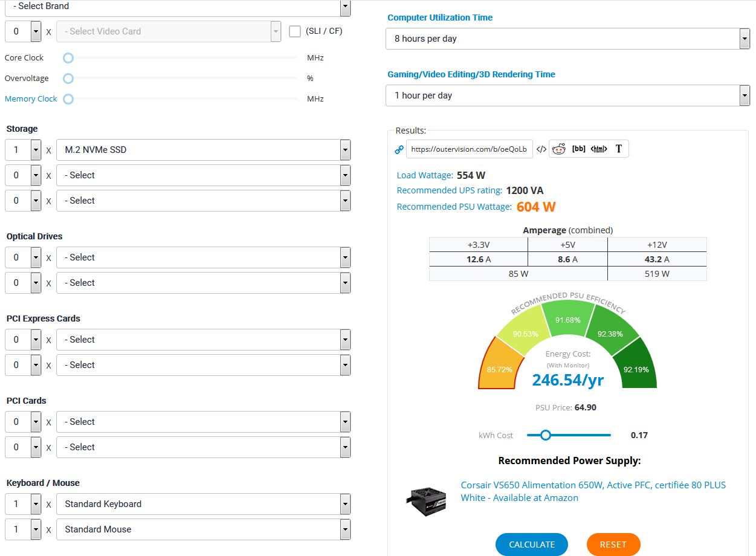Expand the M.2 NVMe SSD storage dropdown
Viewport: 756px width, 556px height.
tap(203, 150)
